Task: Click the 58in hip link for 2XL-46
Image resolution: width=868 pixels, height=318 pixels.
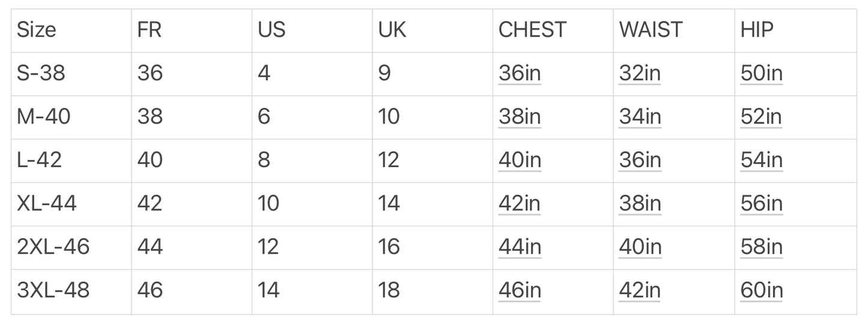Action: tap(762, 247)
